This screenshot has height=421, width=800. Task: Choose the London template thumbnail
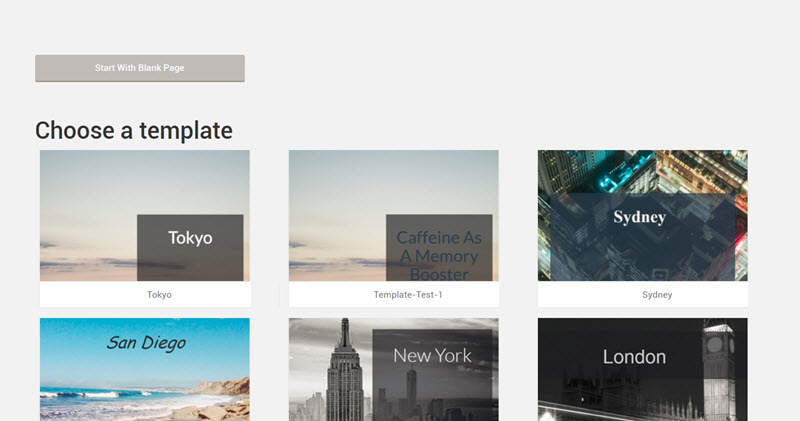tap(643, 369)
